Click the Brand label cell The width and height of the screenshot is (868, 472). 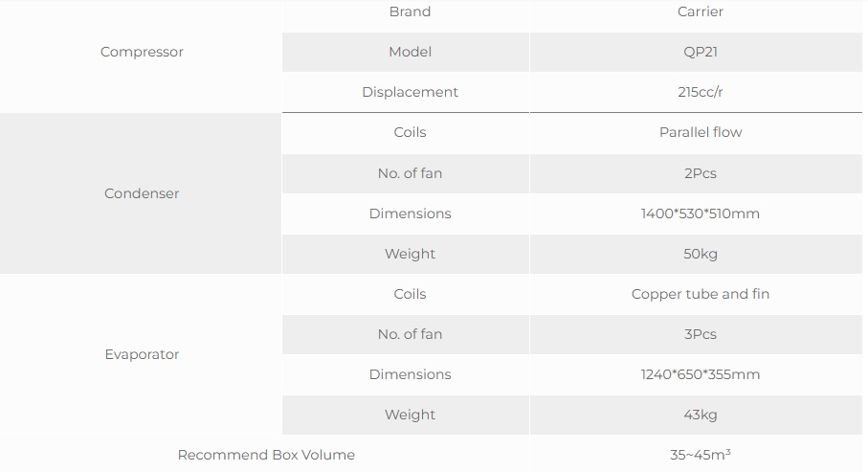(410, 11)
